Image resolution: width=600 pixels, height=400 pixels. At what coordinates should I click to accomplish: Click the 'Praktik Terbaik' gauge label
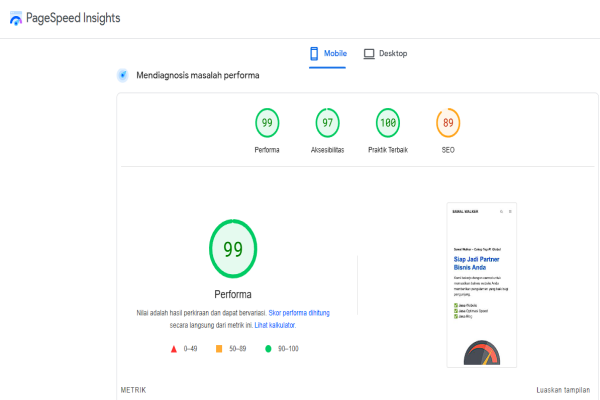(388, 150)
